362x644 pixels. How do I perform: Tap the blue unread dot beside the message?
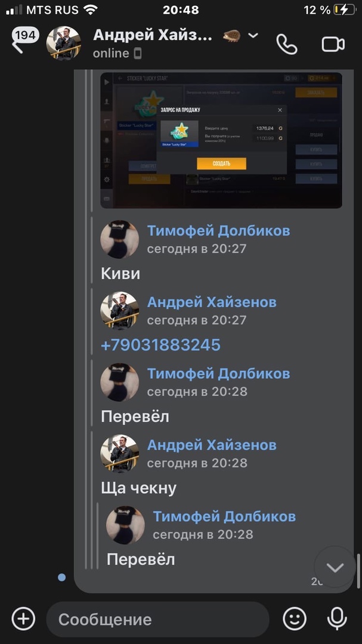(61, 577)
